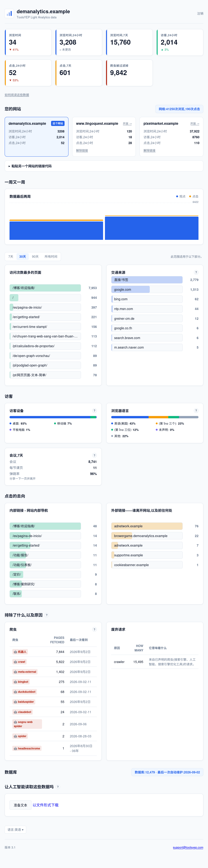208x868 pixels.
Task: Open the 语言:英语 language dropdown
Action: coord(16,830)
